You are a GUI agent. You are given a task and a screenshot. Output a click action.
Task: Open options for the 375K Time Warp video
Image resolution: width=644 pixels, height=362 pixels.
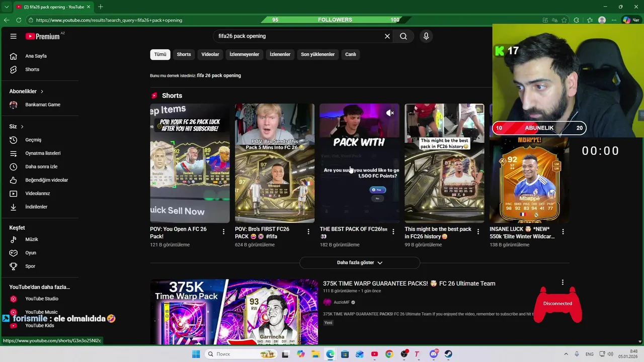562,283
